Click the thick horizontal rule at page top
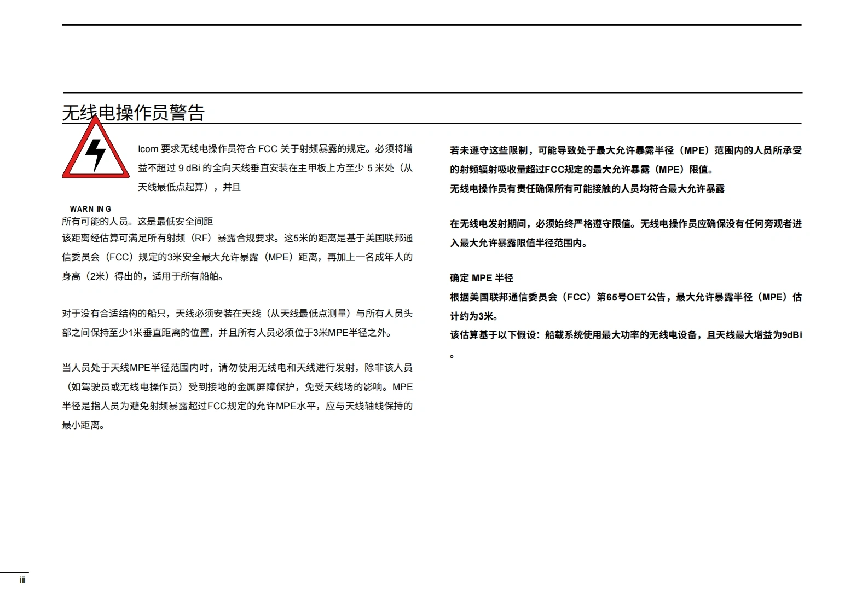Viewport: 868px width, 614px height. (x=431, y=25)
